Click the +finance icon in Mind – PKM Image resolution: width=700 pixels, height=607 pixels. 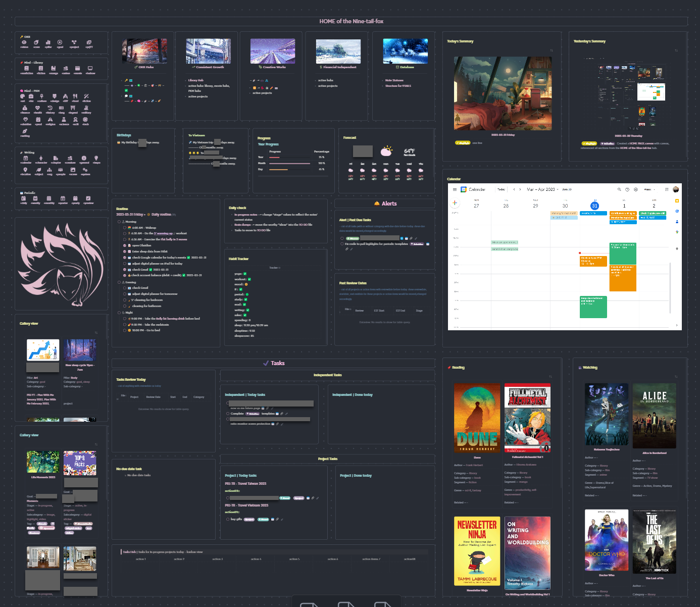[x=25, y=108]
